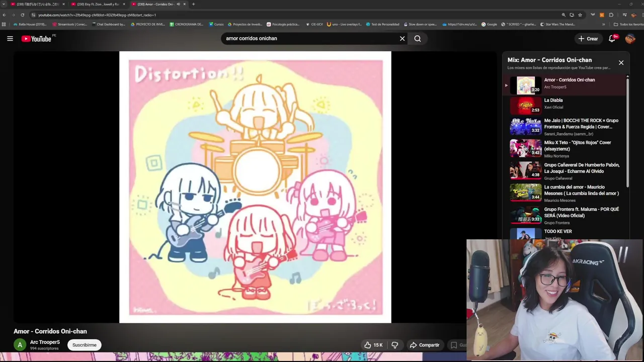This screenshot has width=644, height=362.
Task: Open the Chrome apps grid icon
Action: (x=4, y=24)
